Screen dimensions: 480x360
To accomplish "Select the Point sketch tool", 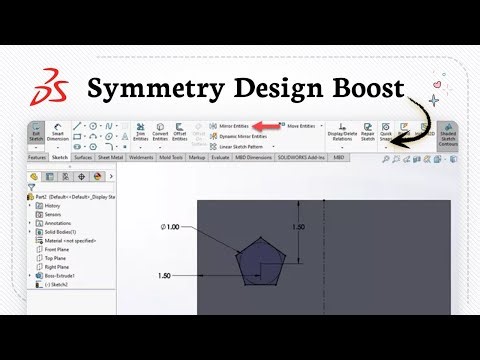I will [125, 147].
